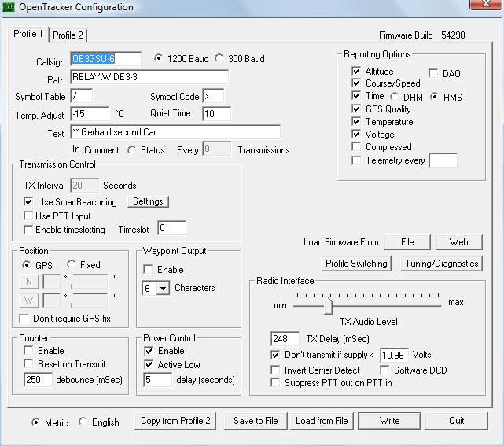504x446 pixels.
Task: Click the Write button
Action: pyautogui.click(x=389, y=421)
